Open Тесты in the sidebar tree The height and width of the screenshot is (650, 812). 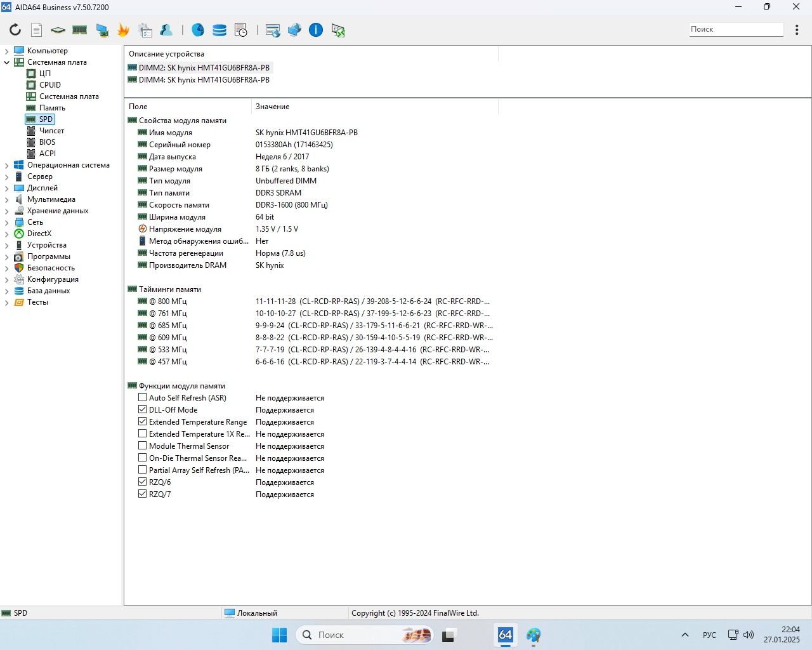tap(37, 302)
